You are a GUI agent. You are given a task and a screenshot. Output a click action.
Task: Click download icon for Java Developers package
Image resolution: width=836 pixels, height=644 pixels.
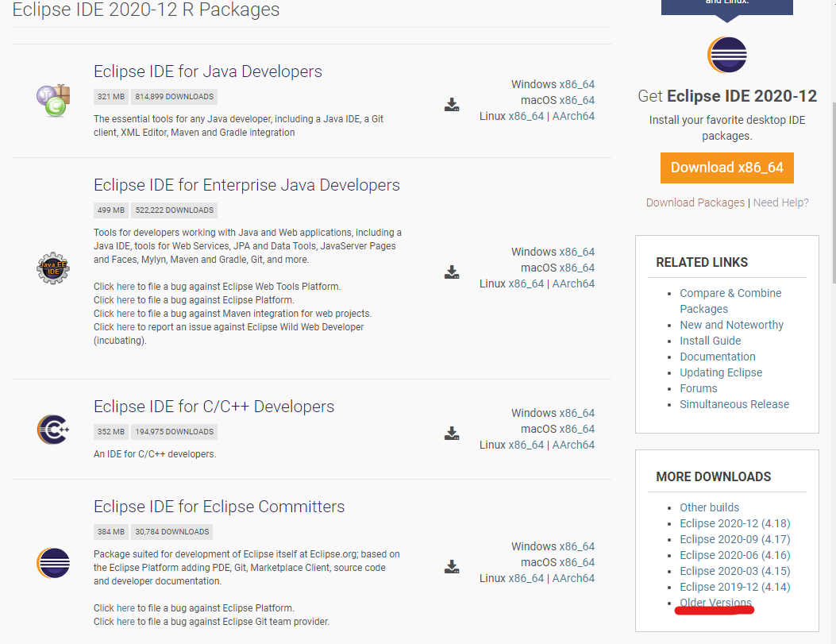pyautogui.click(x=452, y=105)
